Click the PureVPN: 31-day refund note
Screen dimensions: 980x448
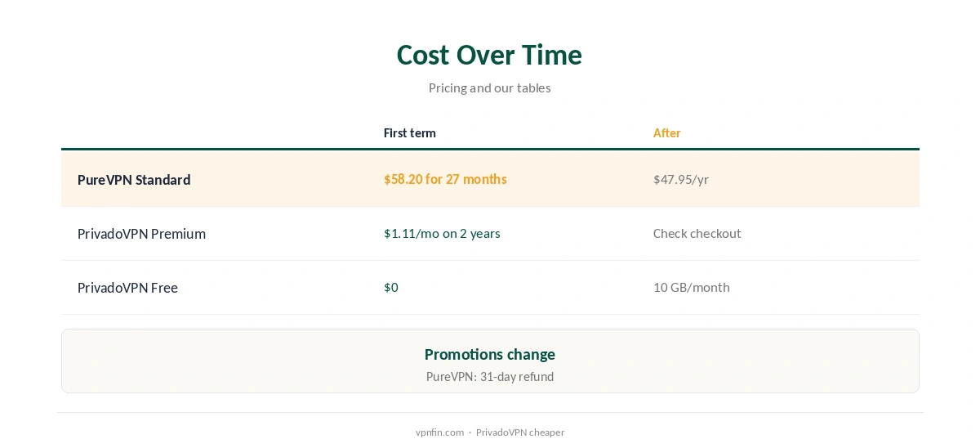[x=489, y=377]
